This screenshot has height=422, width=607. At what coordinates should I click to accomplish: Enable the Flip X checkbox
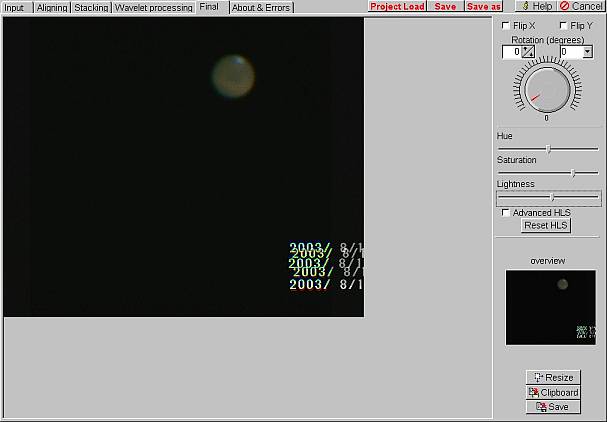506,25
